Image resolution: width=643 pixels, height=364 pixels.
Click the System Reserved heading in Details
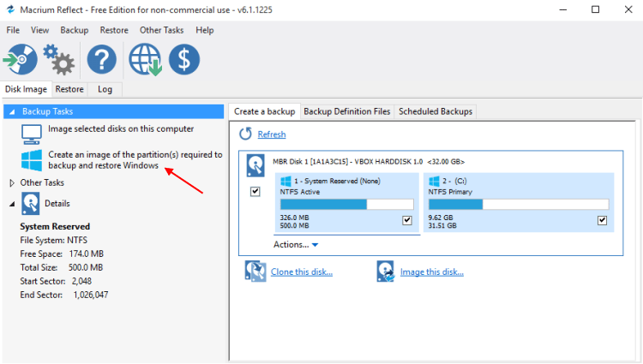(55, 226)
